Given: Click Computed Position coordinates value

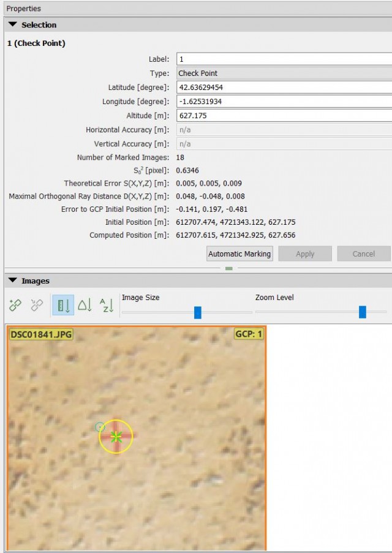Looking at the screenshot, I should pyautogui.click(x=236, y=235).
